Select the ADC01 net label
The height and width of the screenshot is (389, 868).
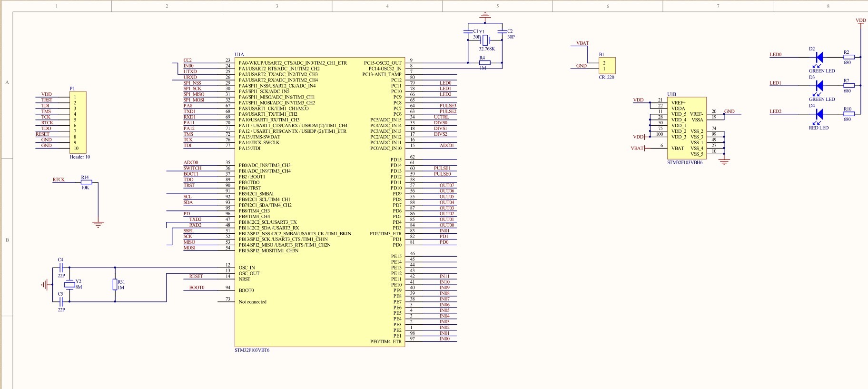click(x=447, y=146)
